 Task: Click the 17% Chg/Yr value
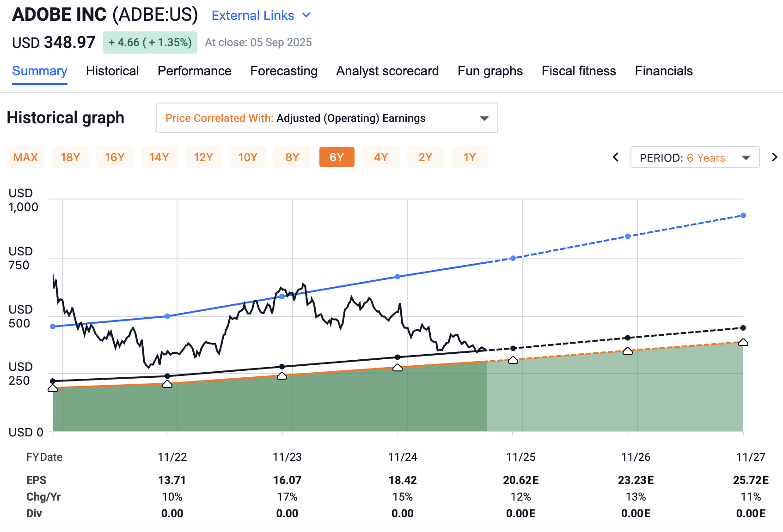(x=287, y=497)
